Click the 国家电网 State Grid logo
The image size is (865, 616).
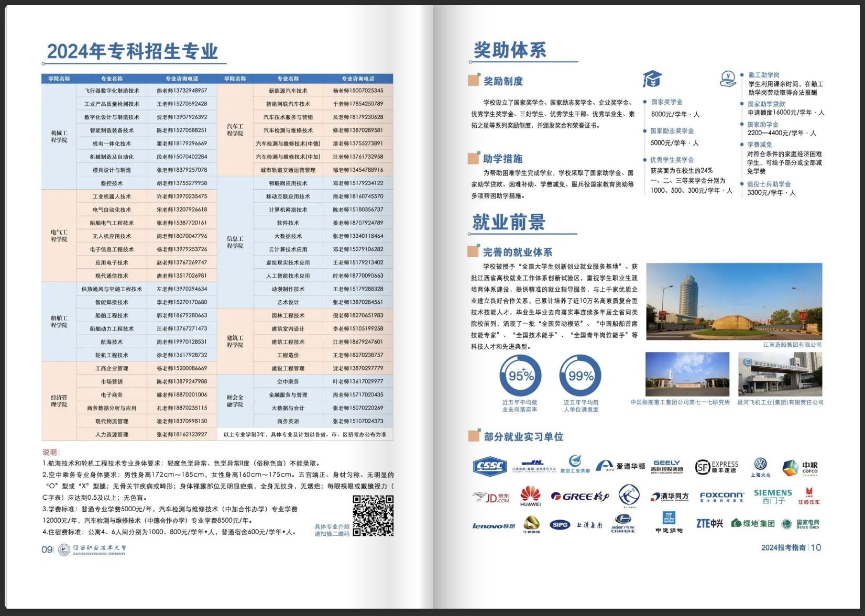(800, 524)
